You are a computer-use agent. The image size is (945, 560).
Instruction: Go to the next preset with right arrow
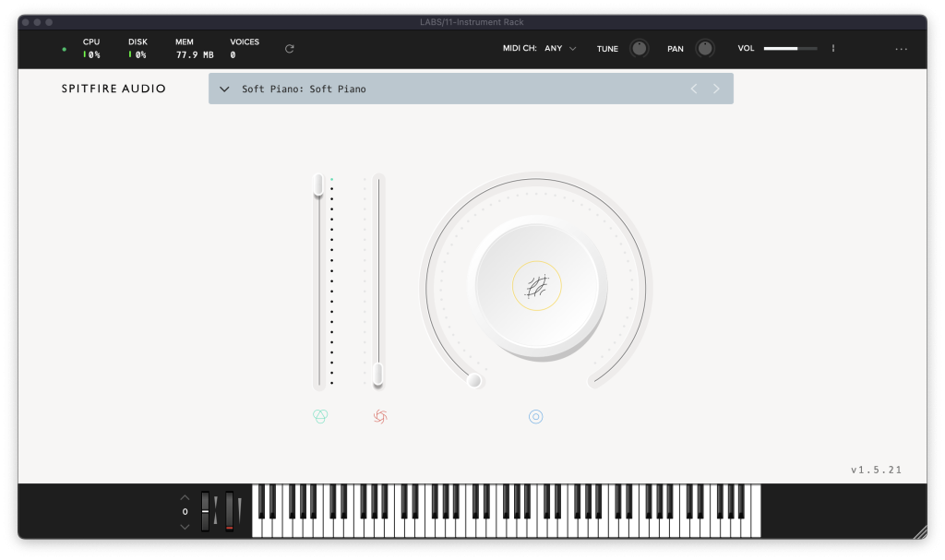716,89
